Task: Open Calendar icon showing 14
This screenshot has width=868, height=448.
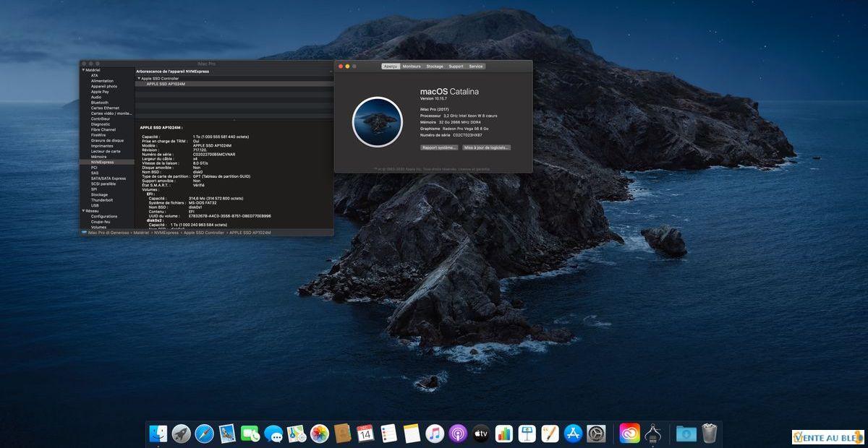Action: coord(365,434)
